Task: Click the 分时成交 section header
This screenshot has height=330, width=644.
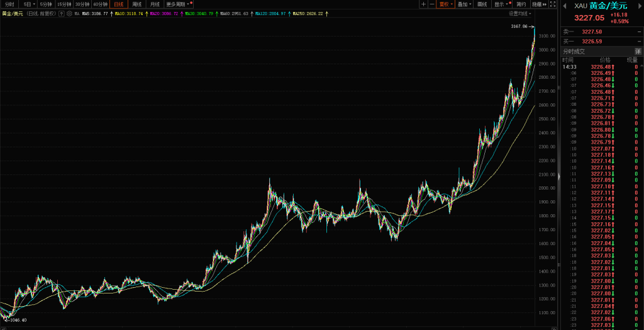Action: pos(574,52)
